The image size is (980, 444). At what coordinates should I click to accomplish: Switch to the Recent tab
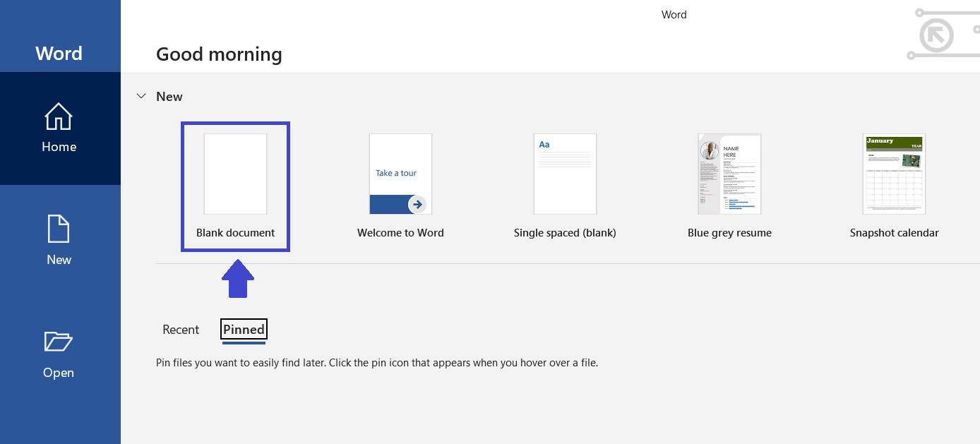(x=181, y=329)
